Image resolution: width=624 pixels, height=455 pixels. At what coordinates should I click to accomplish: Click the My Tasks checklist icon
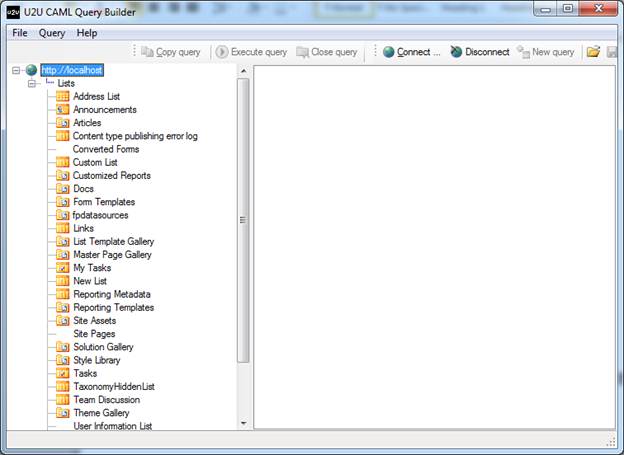pyautogui.click(x=62, y=268)
